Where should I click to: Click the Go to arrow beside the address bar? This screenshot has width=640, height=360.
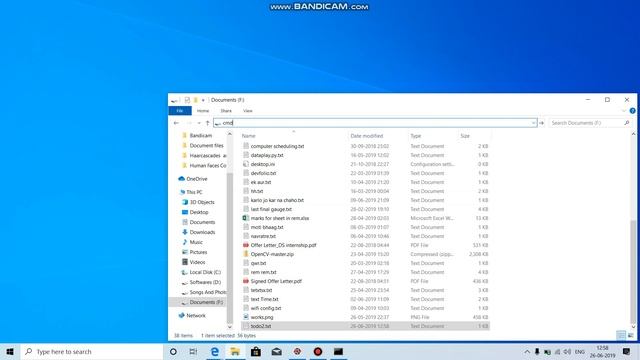tap(542, 123)
